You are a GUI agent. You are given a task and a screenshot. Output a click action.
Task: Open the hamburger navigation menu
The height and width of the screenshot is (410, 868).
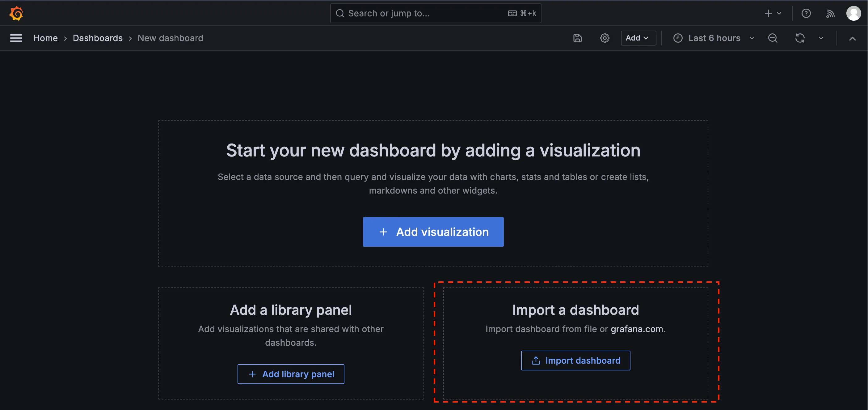(x=16, y=38)
